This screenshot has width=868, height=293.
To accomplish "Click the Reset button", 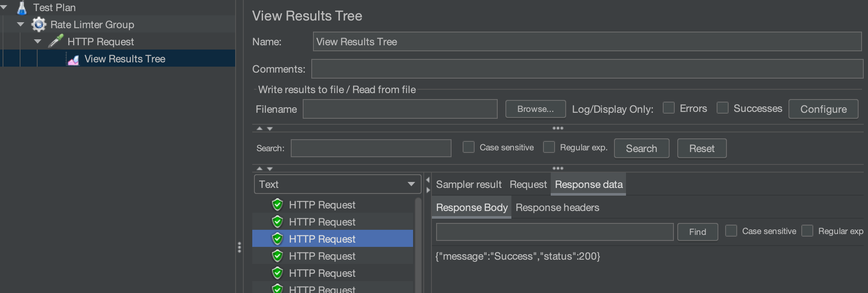I will coord(702,148).
